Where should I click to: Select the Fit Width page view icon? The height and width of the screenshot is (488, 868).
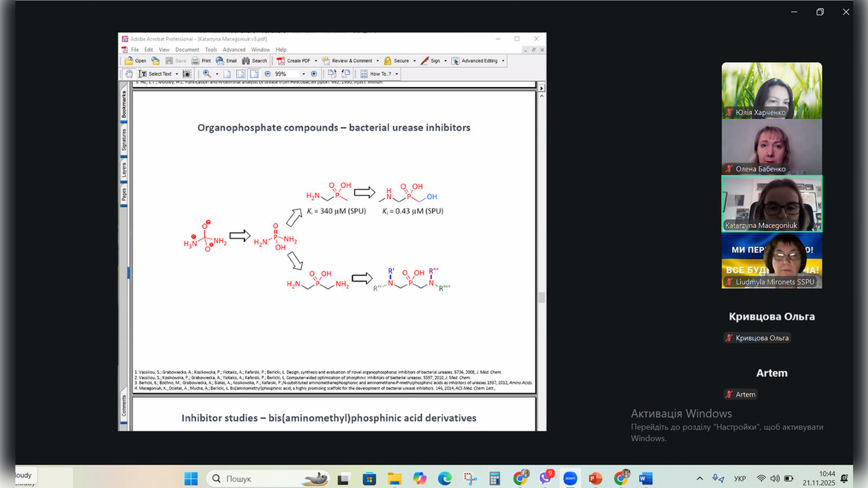coord(255,74)
